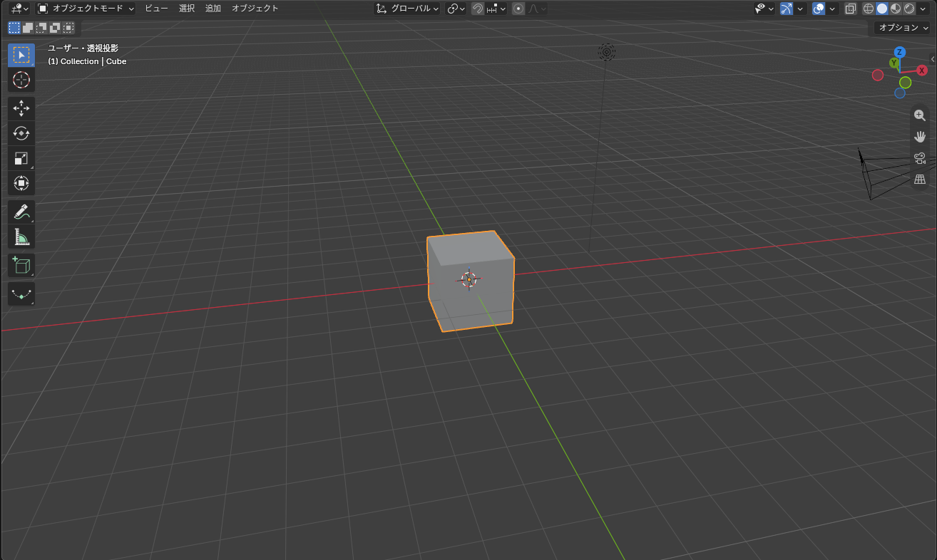Viewport: 937px width, 560px height.
Task: Open the 選択 menu
Action: click(187, 9)
